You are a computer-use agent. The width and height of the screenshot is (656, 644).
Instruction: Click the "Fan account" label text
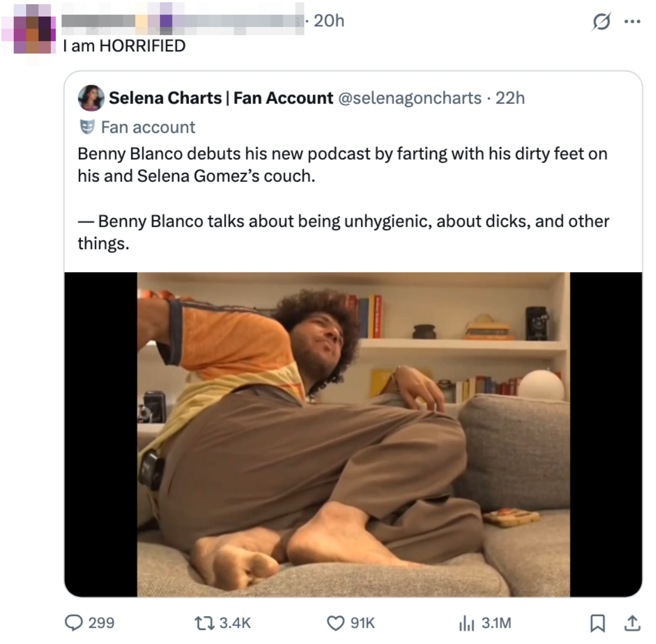point(148,128)
